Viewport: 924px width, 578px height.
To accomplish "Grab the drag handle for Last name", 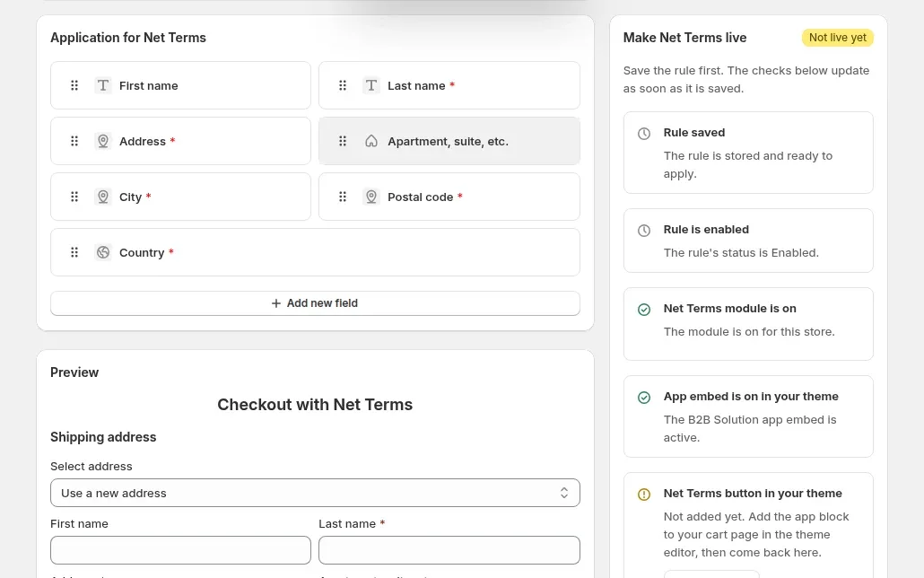I will (343, 85).
